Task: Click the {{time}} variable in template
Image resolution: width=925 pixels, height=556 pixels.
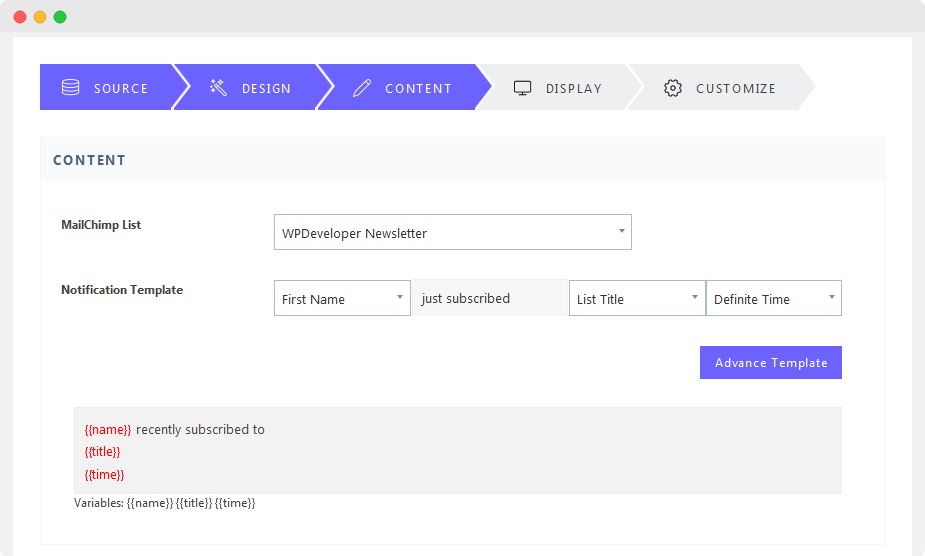Action: (104, 475)
